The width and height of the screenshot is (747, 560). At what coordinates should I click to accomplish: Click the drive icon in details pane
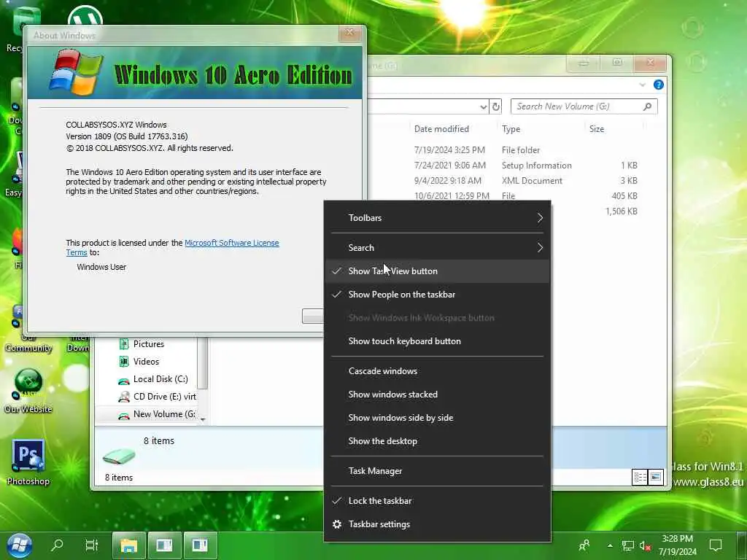pyautogui.click(x=119, y=456)
